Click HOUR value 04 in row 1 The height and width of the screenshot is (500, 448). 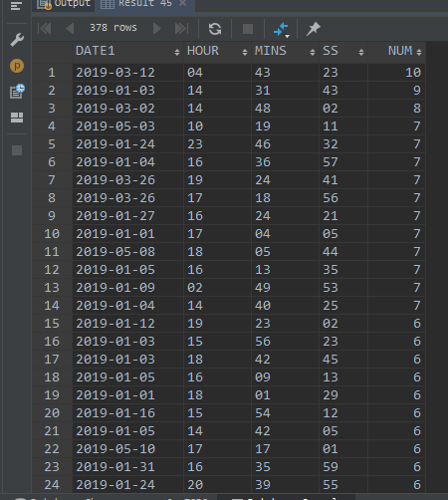click(x=217, y=73)
